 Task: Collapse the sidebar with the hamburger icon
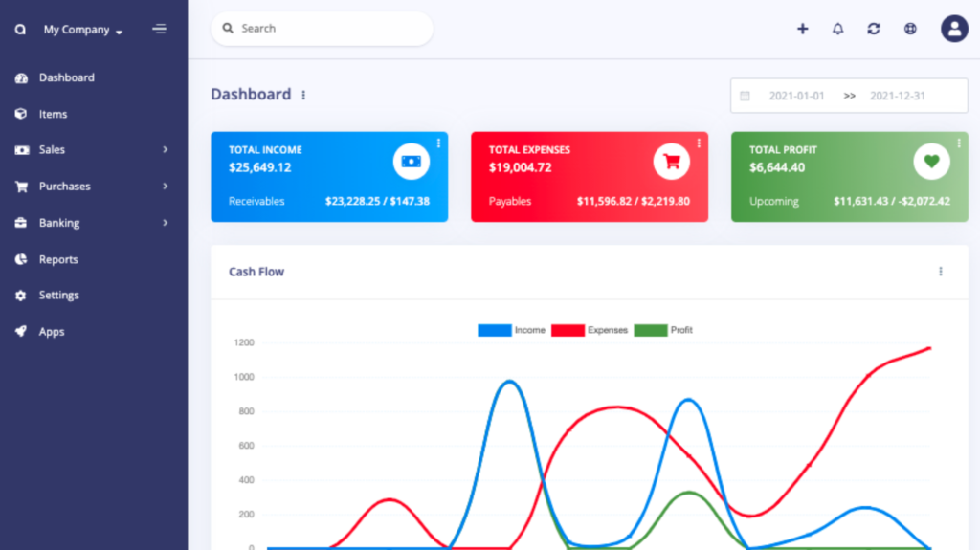(x=160, y=29)
